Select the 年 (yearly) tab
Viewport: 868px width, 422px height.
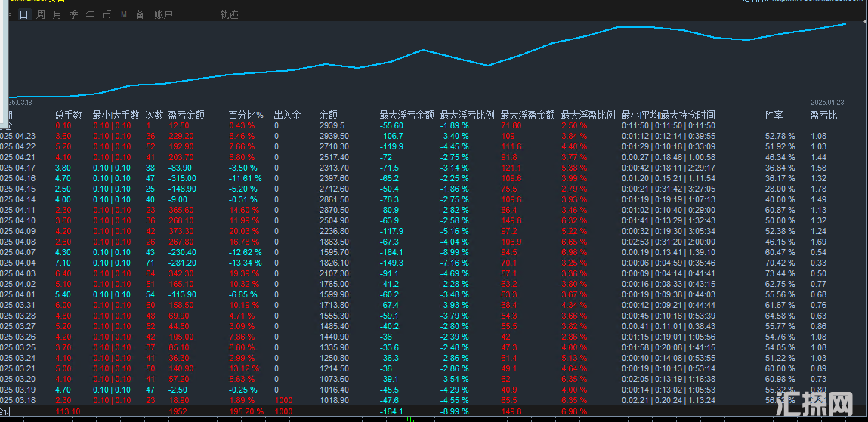[x=91, y=14]
